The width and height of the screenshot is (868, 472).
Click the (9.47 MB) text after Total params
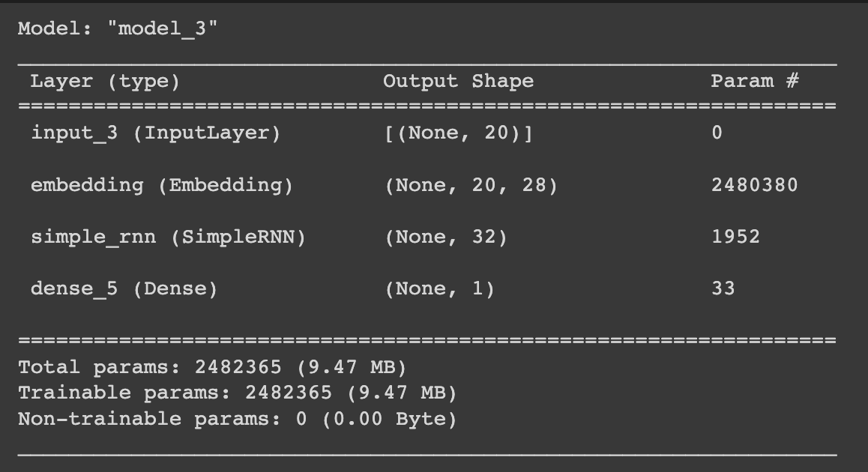pos(352,367)
